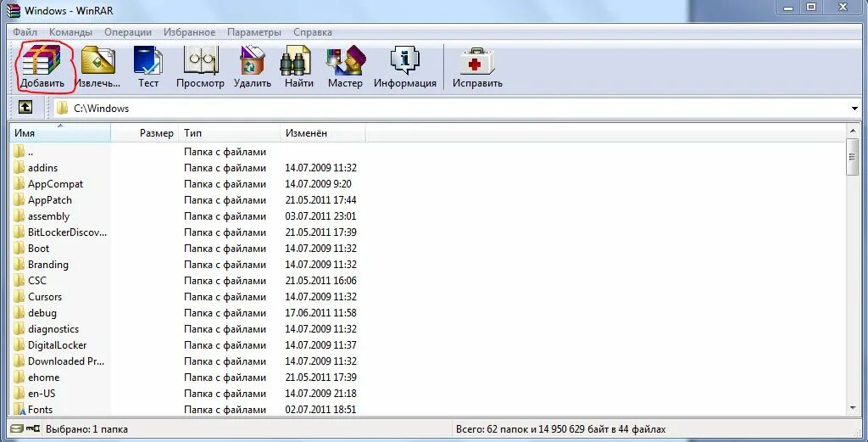Open the Справка menu
Screen dimensions: 868x442
(313, 32)
